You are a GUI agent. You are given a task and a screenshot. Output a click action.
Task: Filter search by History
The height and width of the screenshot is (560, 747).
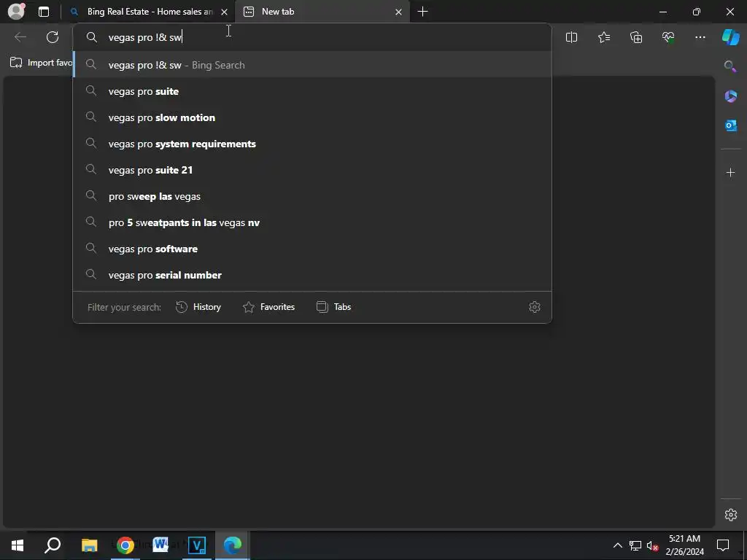(x=198, y=307)
